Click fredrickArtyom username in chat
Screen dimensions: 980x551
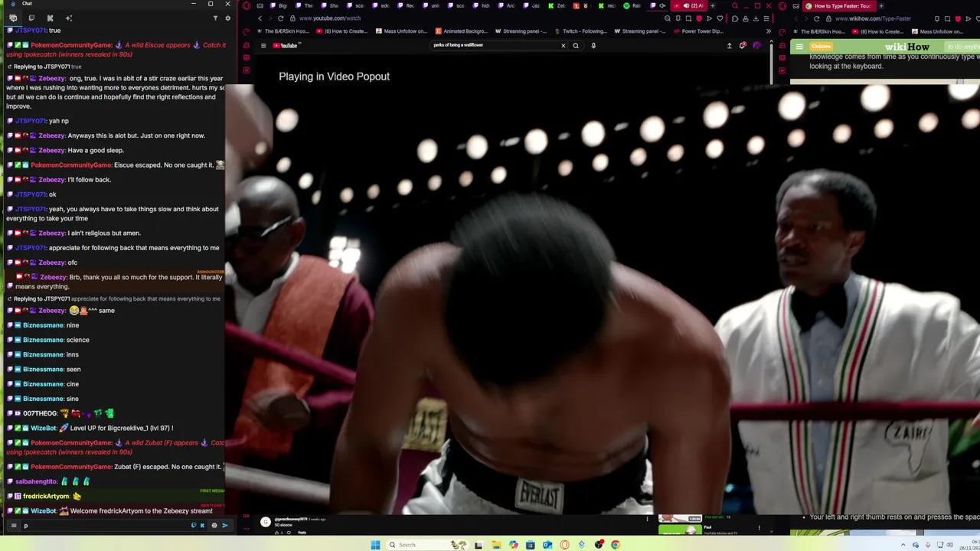point(46,496)
